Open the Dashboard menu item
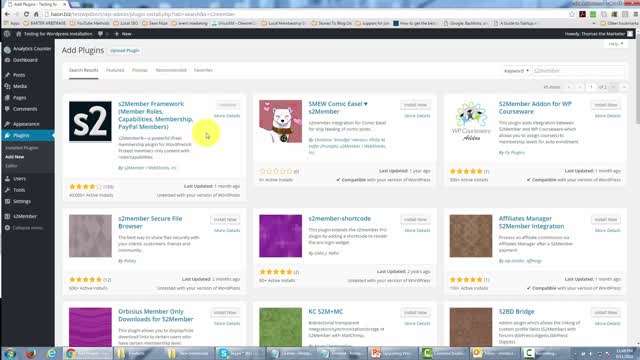 pyautogui.click(x=25, y=60)
